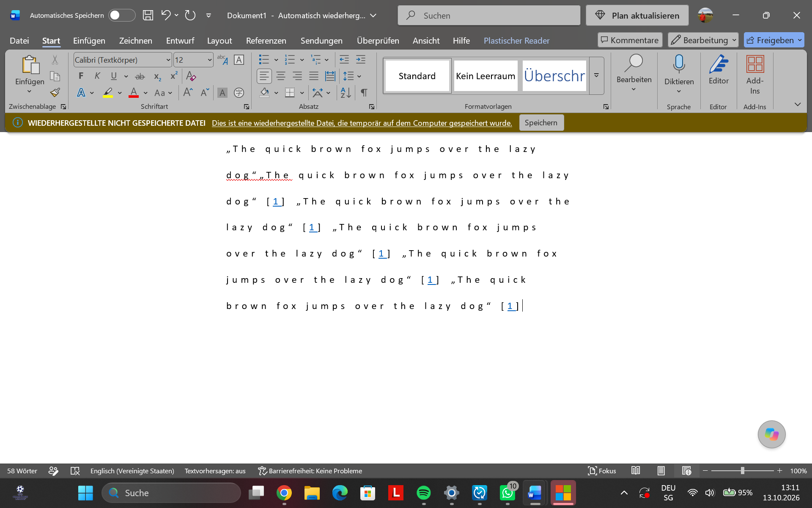The height and width of the screenshot is (508, 812).
Task: Increase font size with A-up icon
Action: coord(188,93)
